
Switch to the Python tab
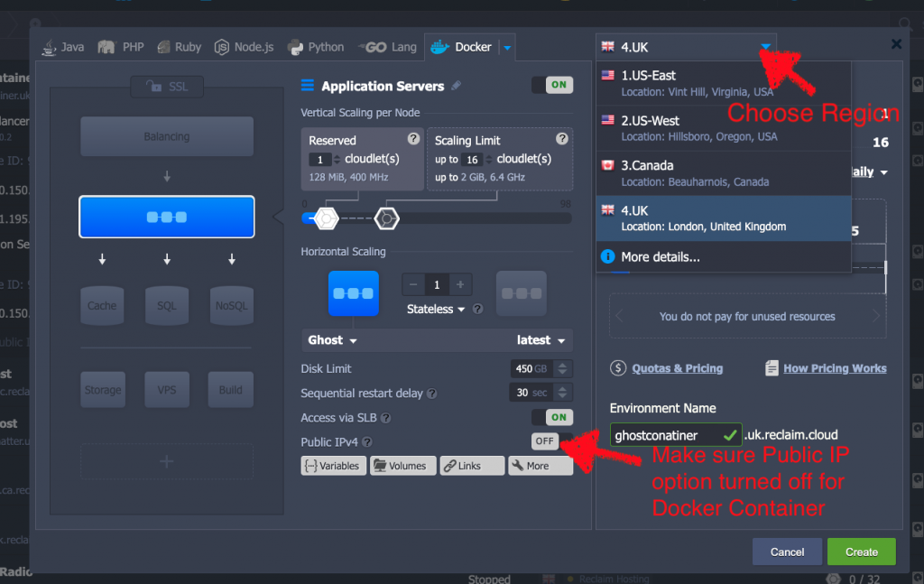[x=316, y=47]
